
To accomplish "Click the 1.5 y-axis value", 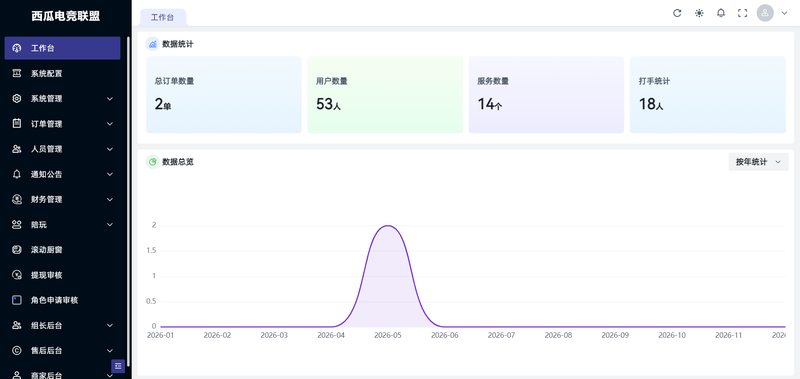I will click(x=151, y=250).
